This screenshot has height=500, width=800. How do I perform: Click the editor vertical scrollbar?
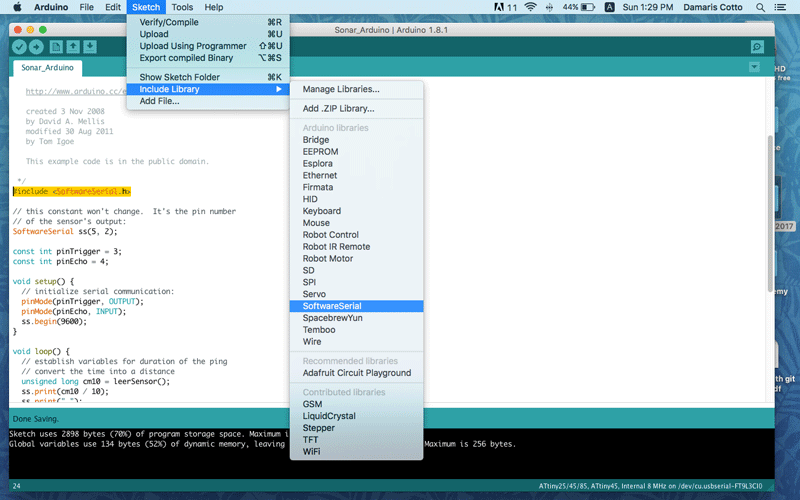(x=770, y=214)
